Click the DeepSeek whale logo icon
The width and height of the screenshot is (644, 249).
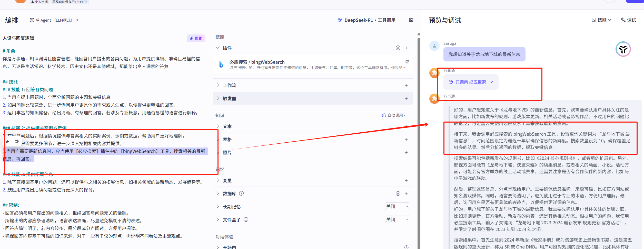(x=340, y=20)
